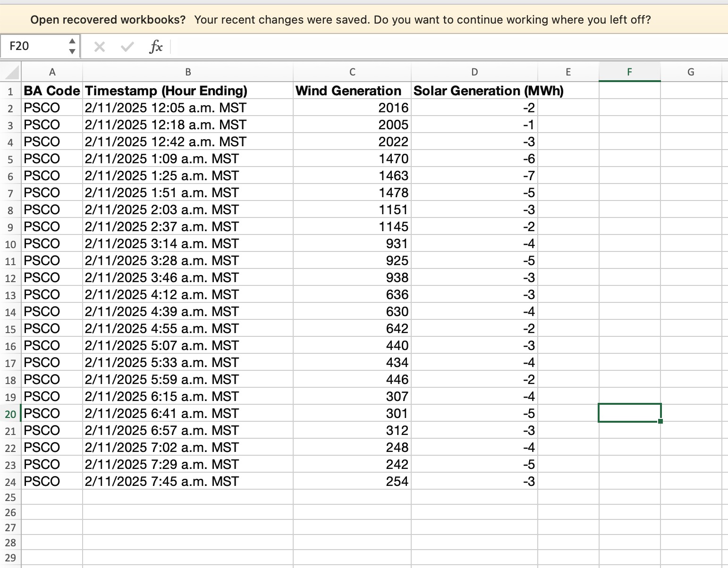Select cell containing 2016 wind value
The width and height of the screenshot is (728, 568).
click(x=352, y=108)
